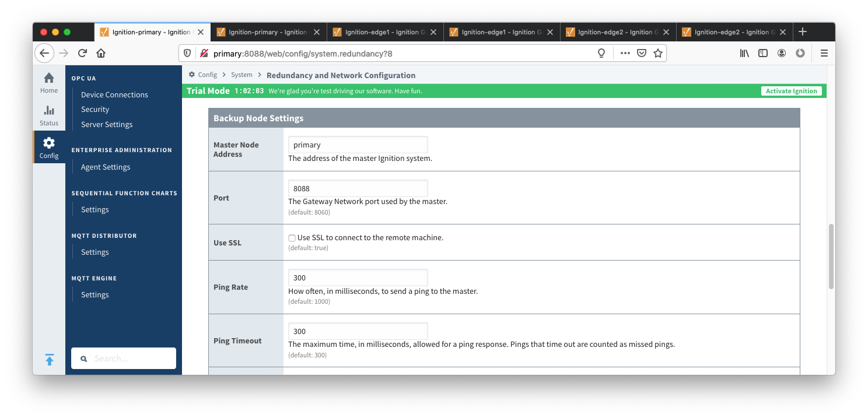Click the MQTT Engine section heading
The image size is (868, 418).
[94, 279]
